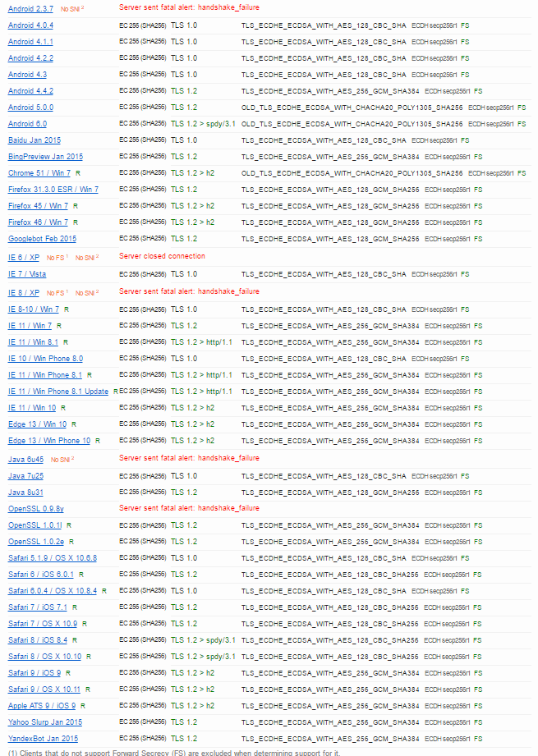Click Safari 6.0.4 / OS X 10.8.4 link
Screen dimensions: 538x756
(52, 591)
